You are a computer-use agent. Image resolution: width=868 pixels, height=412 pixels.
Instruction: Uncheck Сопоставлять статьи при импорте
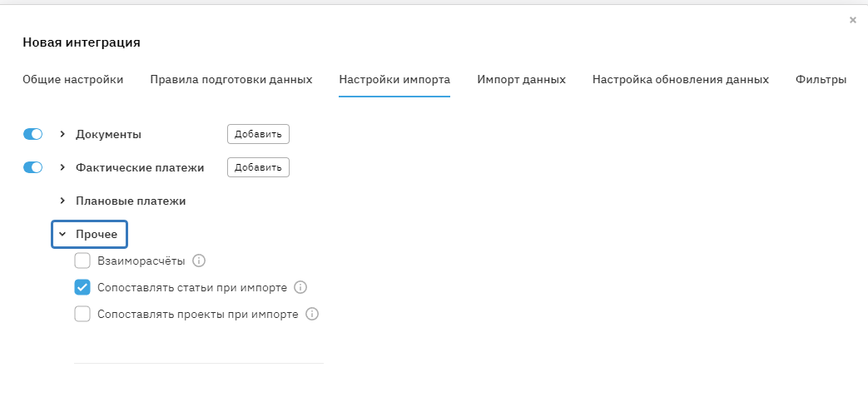click(82, 287)
